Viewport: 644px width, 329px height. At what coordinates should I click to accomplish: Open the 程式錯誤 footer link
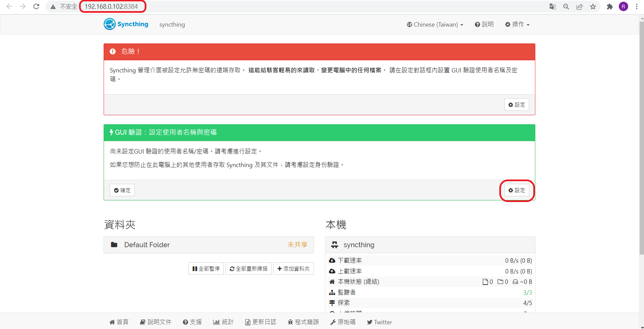pyautogui.click(x=303, y=322)
